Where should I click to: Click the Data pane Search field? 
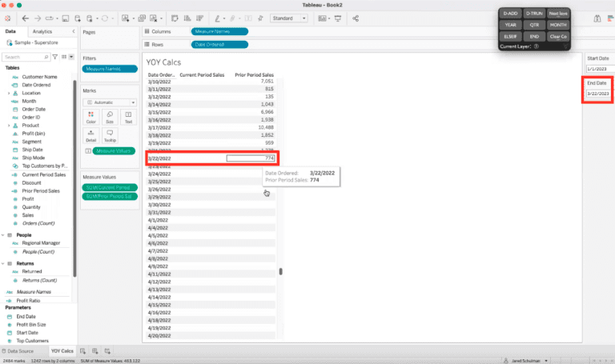pos(26,58)
